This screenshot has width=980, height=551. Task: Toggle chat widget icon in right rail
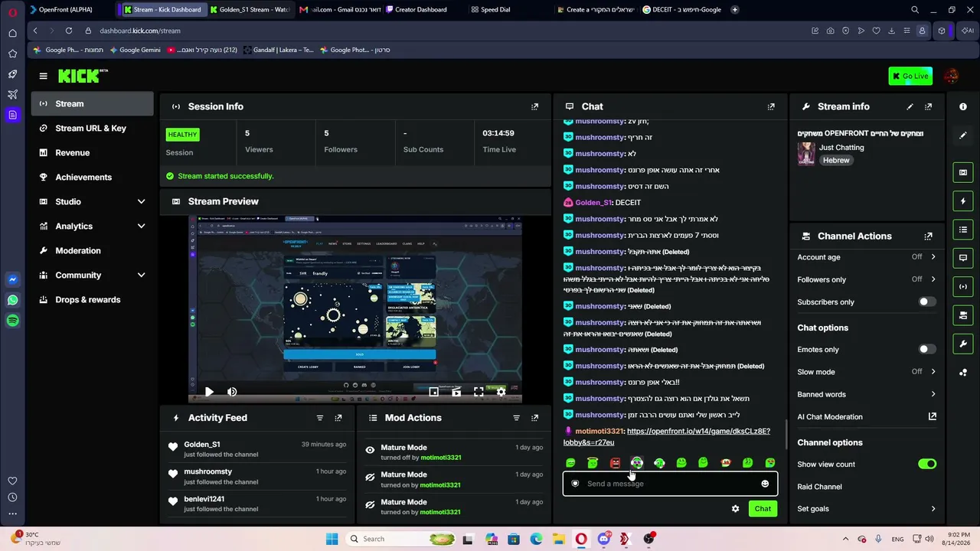click(x=963, y=258)
